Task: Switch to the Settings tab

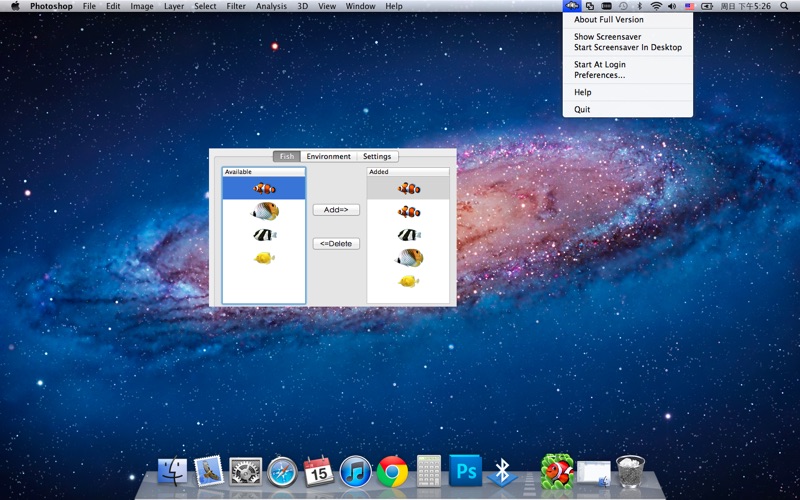Action: [377, 156]
